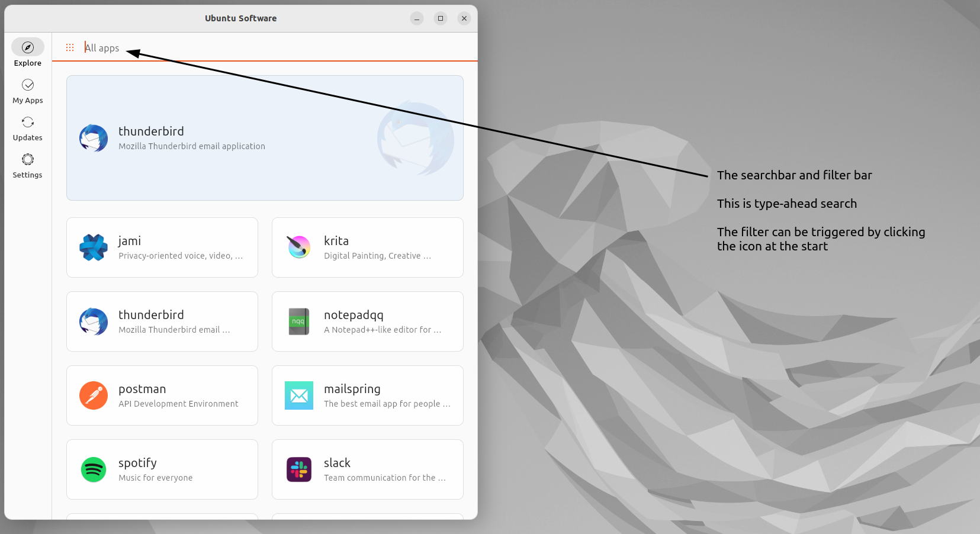Open the postman app card
980x534 pixels.
(162, 395)
